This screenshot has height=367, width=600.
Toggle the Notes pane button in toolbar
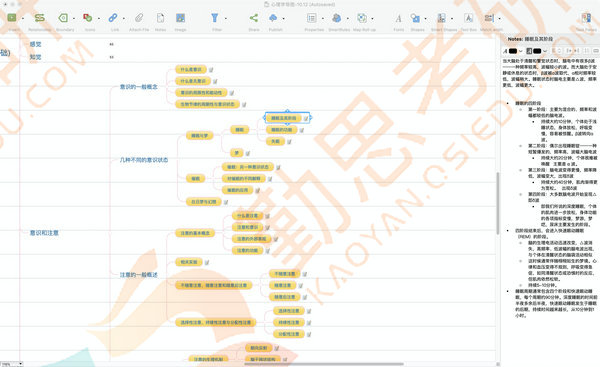coord(160,18)
